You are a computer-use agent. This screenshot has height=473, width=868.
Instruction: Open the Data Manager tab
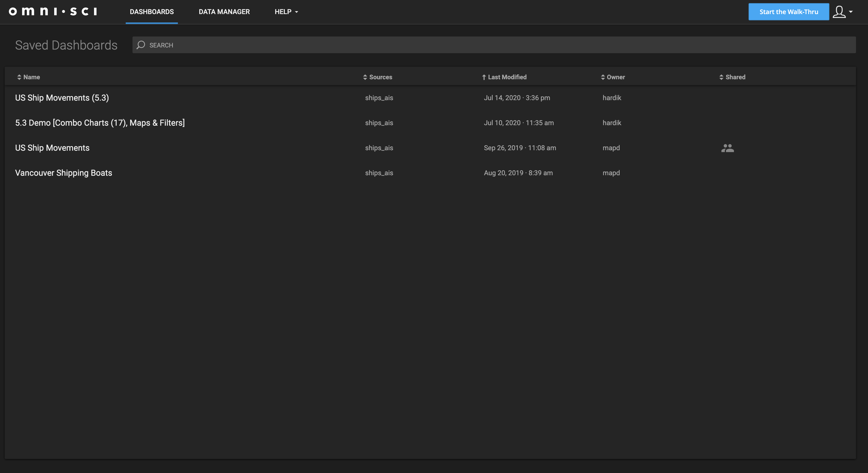[224, 12]
